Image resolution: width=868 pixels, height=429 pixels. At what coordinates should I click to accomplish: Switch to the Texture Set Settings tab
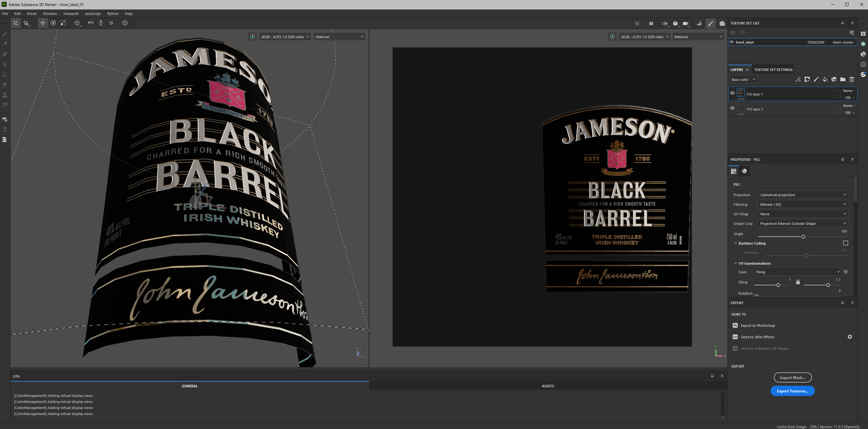pyautogui.click(x=773, y=70)
